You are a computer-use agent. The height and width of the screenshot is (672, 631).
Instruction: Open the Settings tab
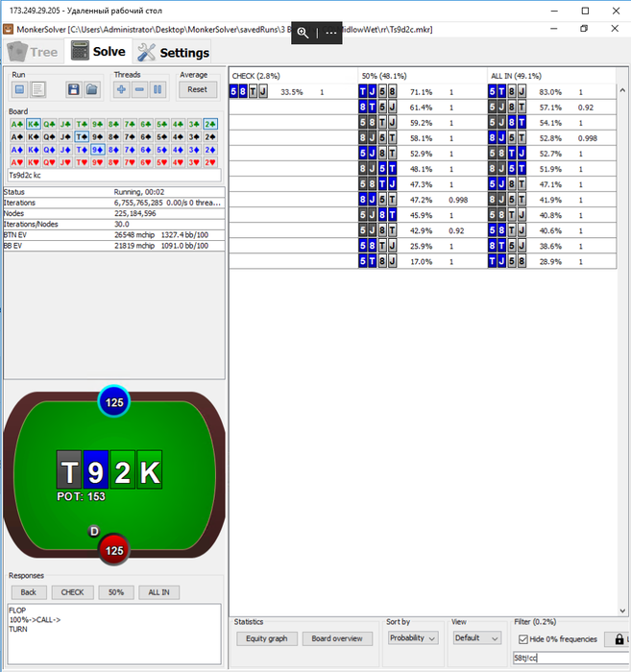coord(173,52)
